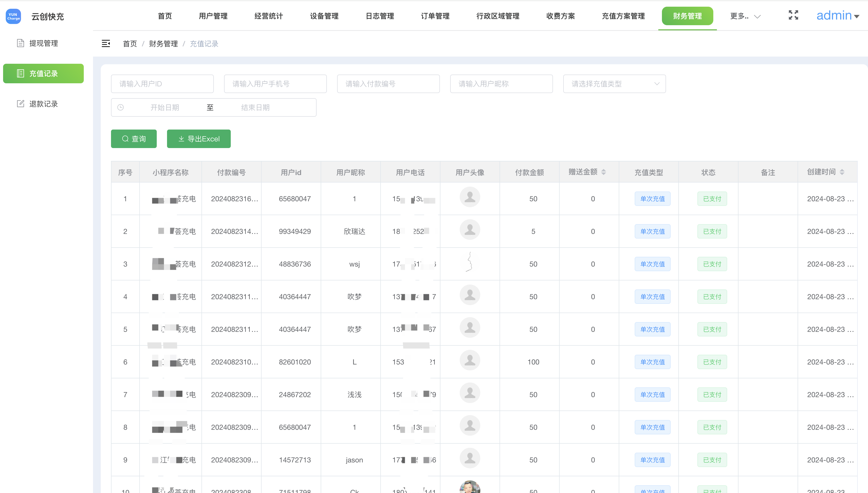The image size is (868, 493).
Task: Click the 开始日期 start date field
Action: (165, 107)
